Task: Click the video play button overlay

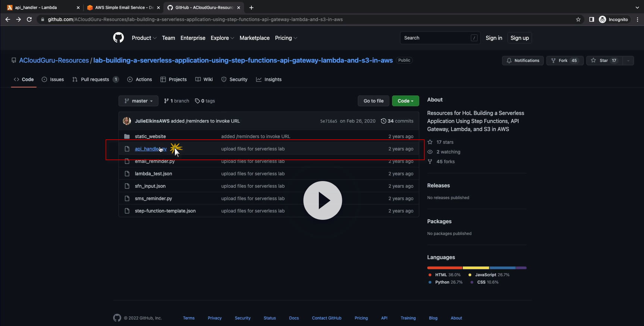Action: [323, 200]
